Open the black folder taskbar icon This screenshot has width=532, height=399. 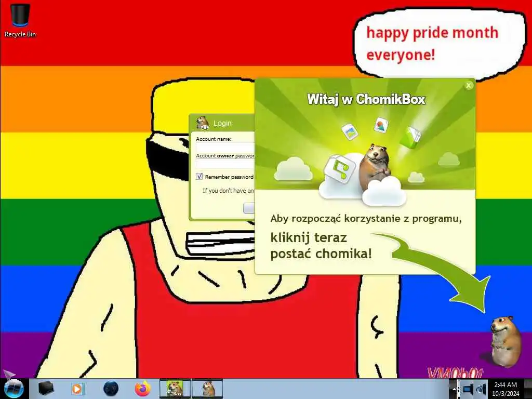pyautogui.click(x=46, y=389)
